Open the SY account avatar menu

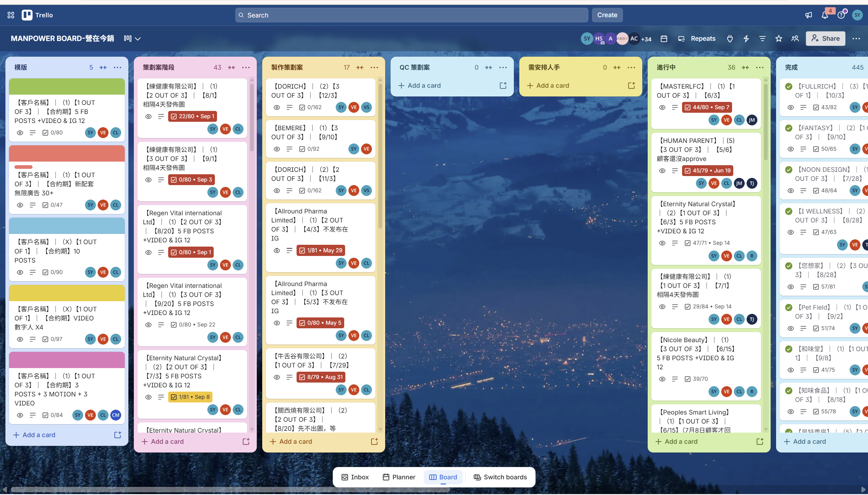tap(857, 15)
